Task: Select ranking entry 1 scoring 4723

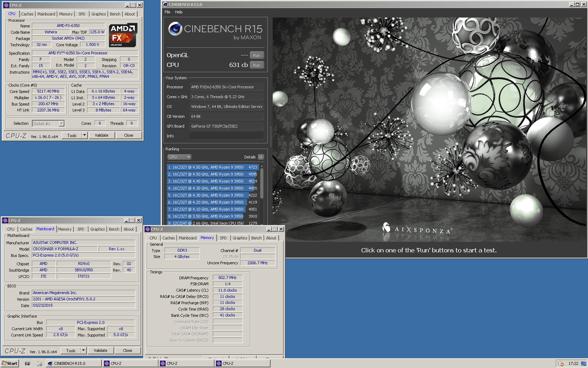Action: coord(212,167)
